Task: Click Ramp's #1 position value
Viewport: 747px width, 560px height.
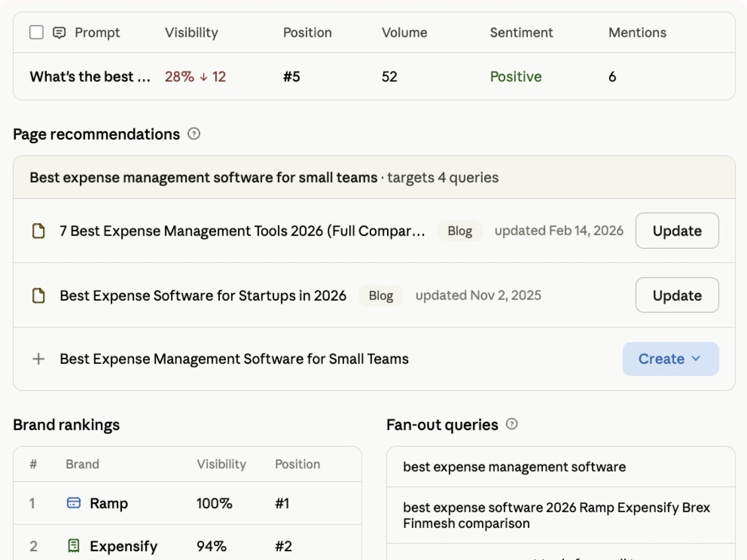Action: pos(282,503)
